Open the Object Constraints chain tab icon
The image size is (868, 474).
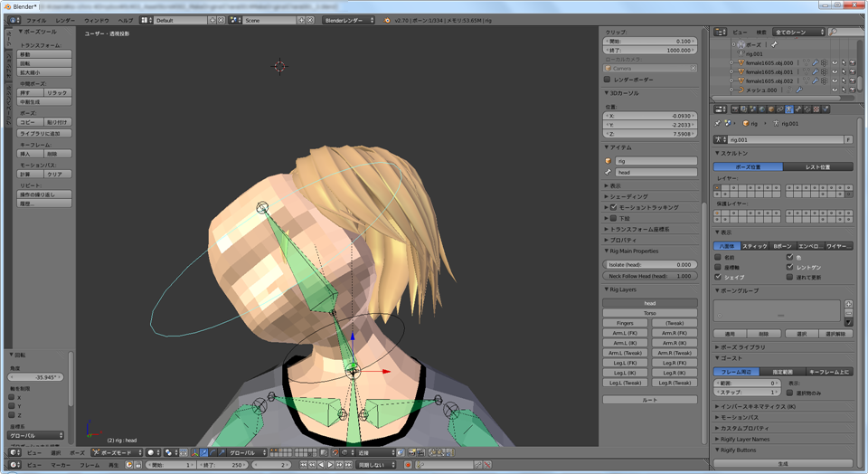point(780,109)
